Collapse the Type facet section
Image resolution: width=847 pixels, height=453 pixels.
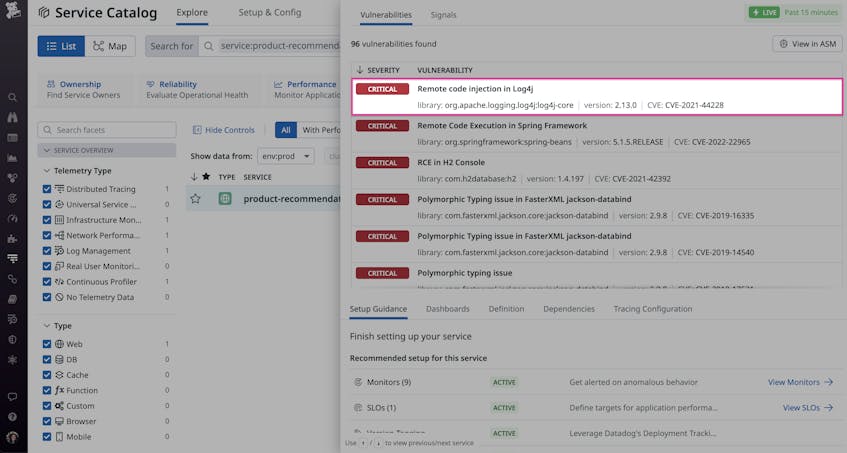point(47,326)
